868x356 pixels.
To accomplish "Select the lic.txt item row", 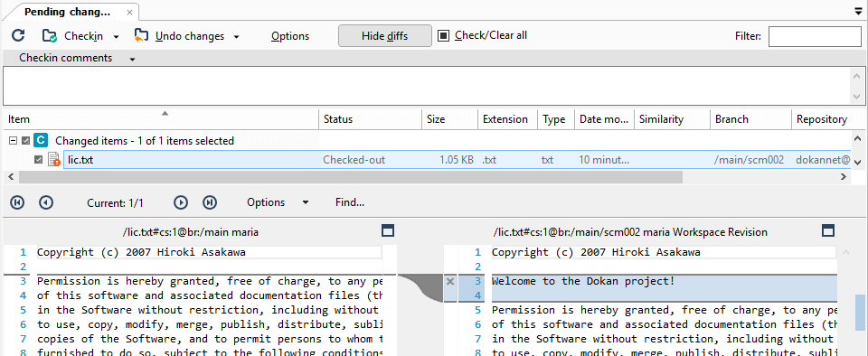I will (x=458, y=160).
